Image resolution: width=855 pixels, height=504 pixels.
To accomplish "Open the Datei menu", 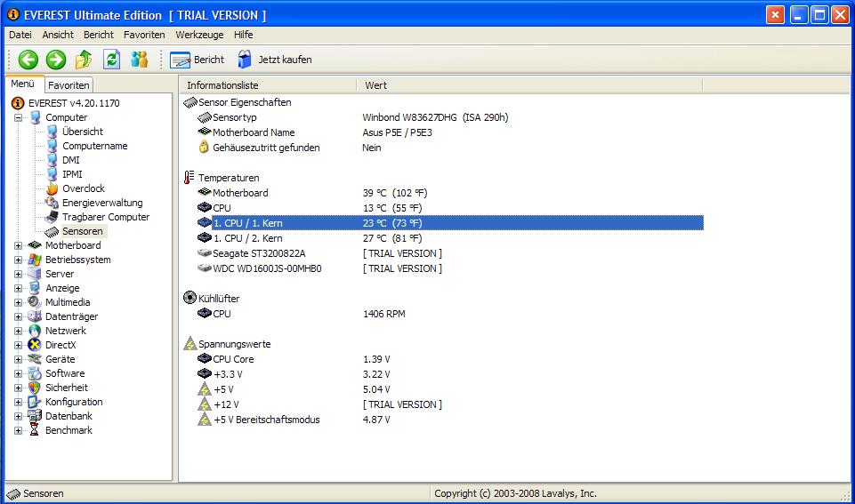I will pos(20,35).
